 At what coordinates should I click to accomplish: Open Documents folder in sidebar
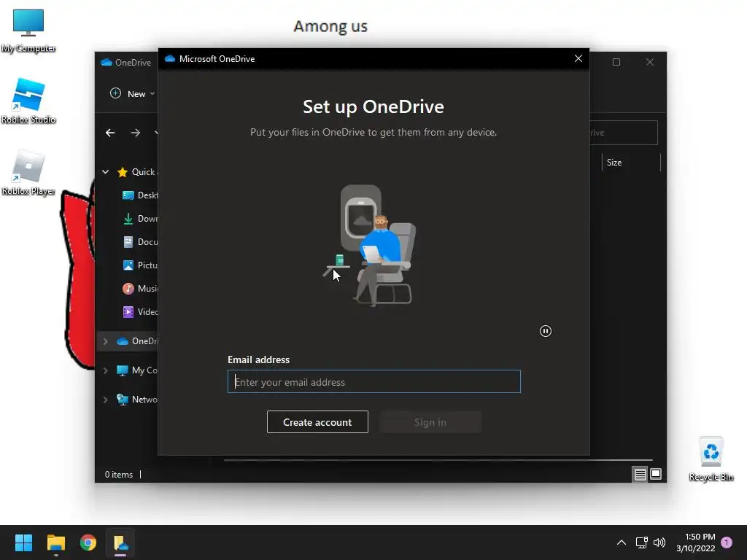tap(140, 242)
